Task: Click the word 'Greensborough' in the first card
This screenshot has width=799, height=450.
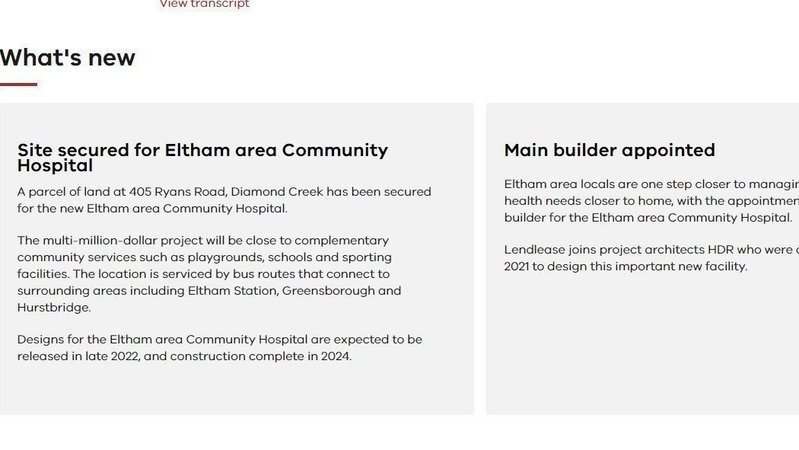Action: tap(341, 290)
